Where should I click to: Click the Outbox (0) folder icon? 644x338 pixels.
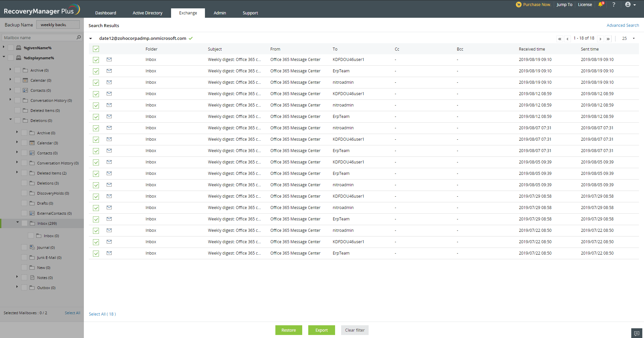32,288
